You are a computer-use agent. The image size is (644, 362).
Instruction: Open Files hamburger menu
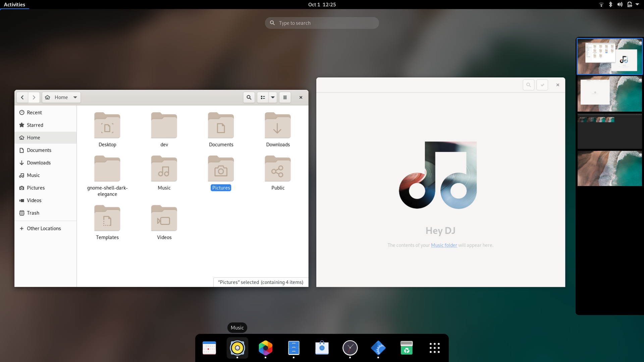click(285, 98)
